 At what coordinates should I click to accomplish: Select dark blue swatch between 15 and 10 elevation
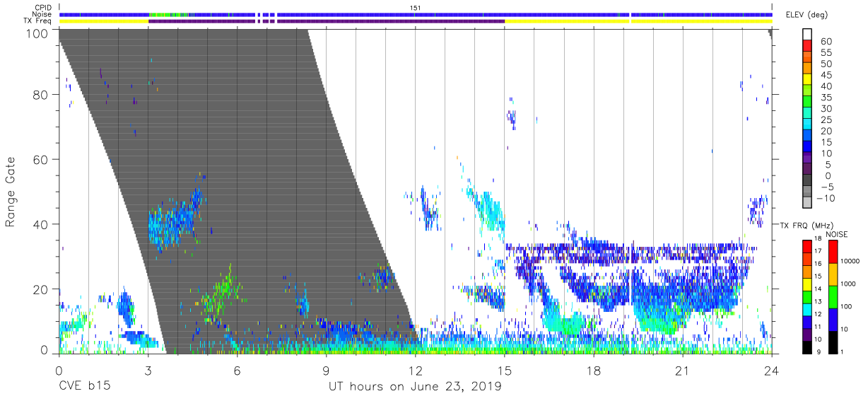coord(807,147)
